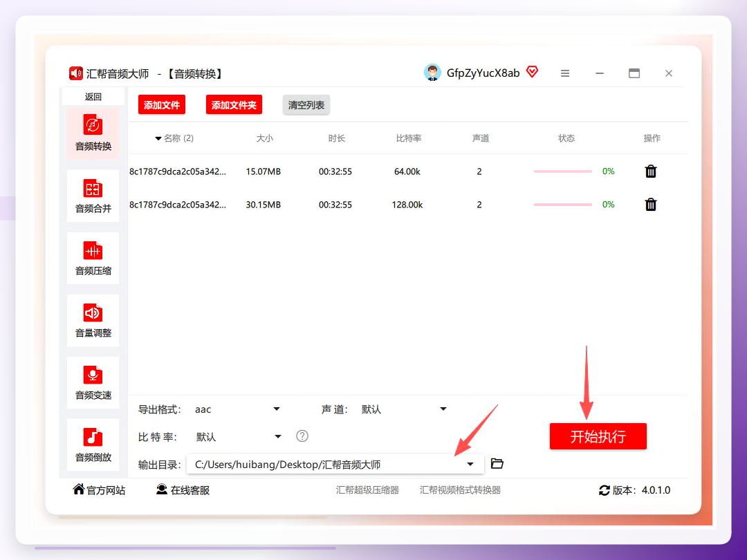Viewport: 747px width, 560px height.
Task: Select the second file name with 30.15MB
Action: click(x=178, y=205)
